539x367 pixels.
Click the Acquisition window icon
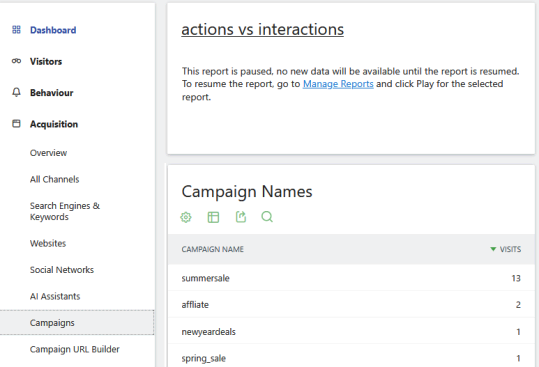[16, 124]
